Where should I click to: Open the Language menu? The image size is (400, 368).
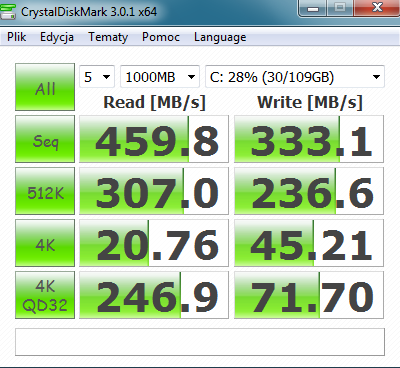point(220,37)
